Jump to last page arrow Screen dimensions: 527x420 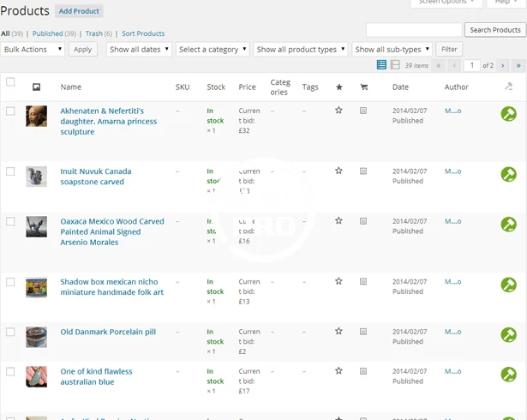click(x=518, y=65)
